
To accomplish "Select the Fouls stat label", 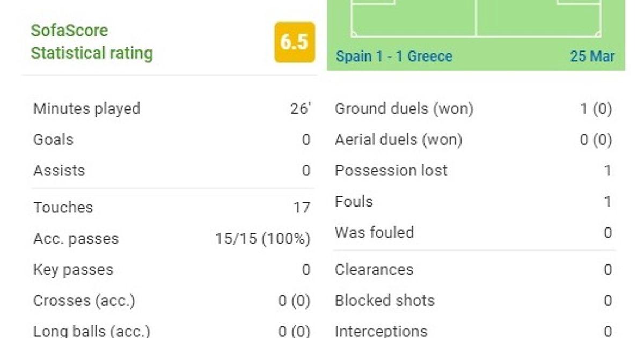I will tap(354, 202).
